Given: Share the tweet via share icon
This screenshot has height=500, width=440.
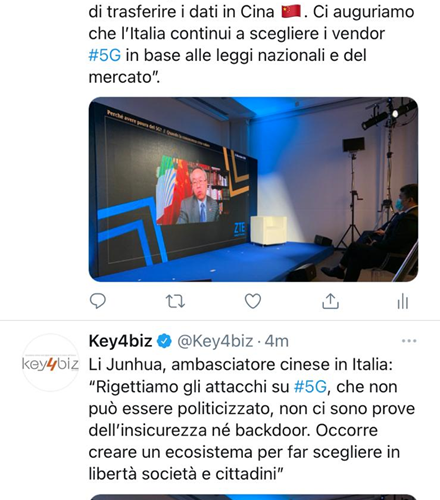Looking at the screenshot, I should tap(330, 301).
